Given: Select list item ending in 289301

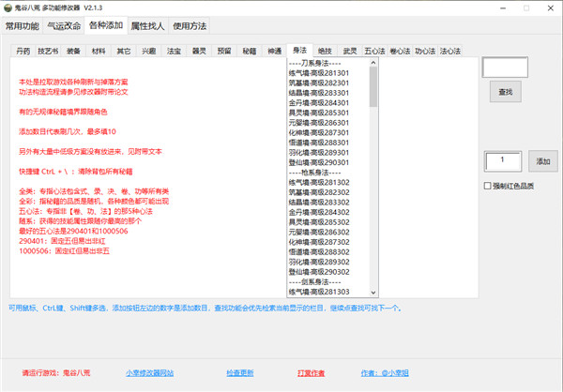Looking at the screenshot, I should coord(328,153).
